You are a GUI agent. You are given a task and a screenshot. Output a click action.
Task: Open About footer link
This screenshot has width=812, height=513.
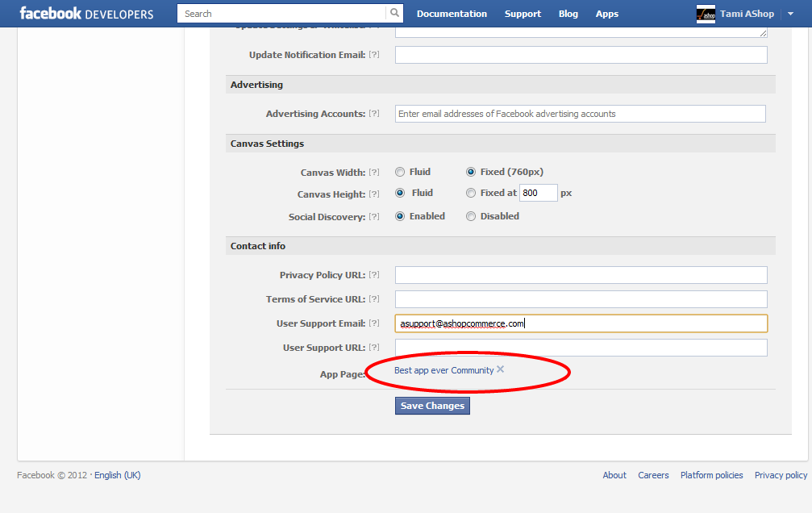(614, 475)
